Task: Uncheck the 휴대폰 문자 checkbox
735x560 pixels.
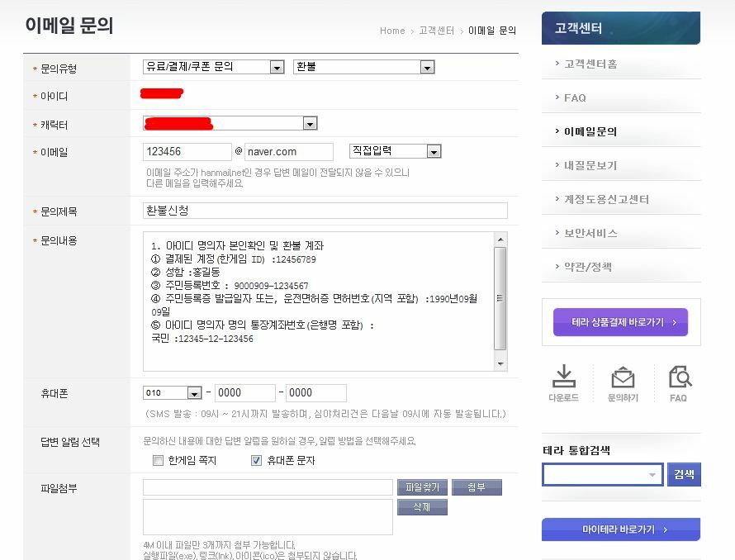Action: (256, 461)
